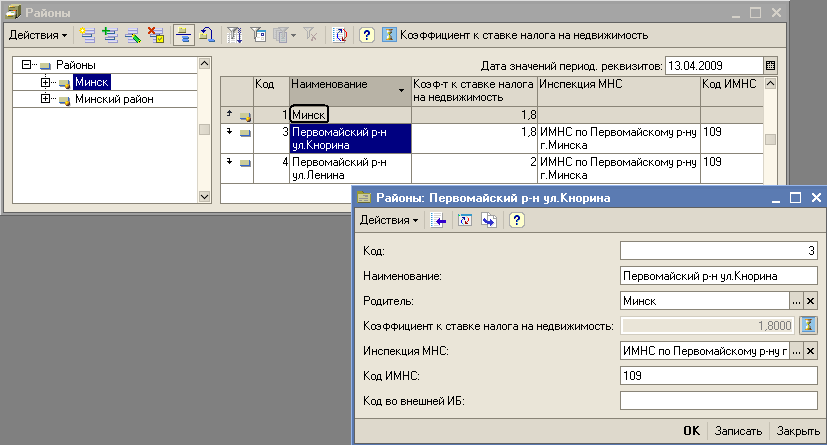Click Коэф-т к ставке налога column header
The width and height of the screenshot is (827, 445).
point(474,91)
